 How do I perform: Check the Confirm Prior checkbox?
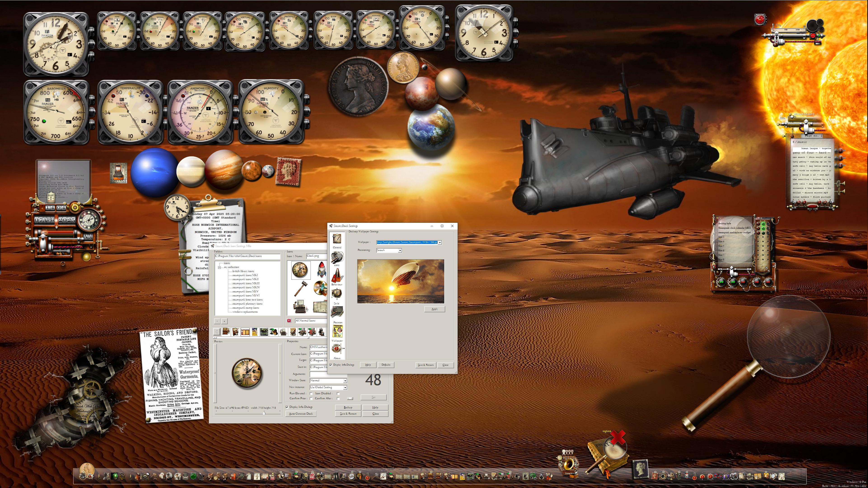311,399
